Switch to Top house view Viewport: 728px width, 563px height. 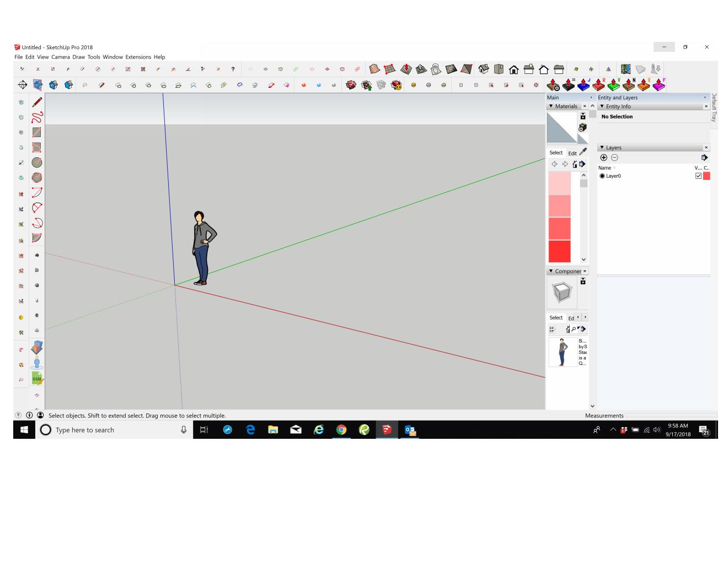click(499, 69)
